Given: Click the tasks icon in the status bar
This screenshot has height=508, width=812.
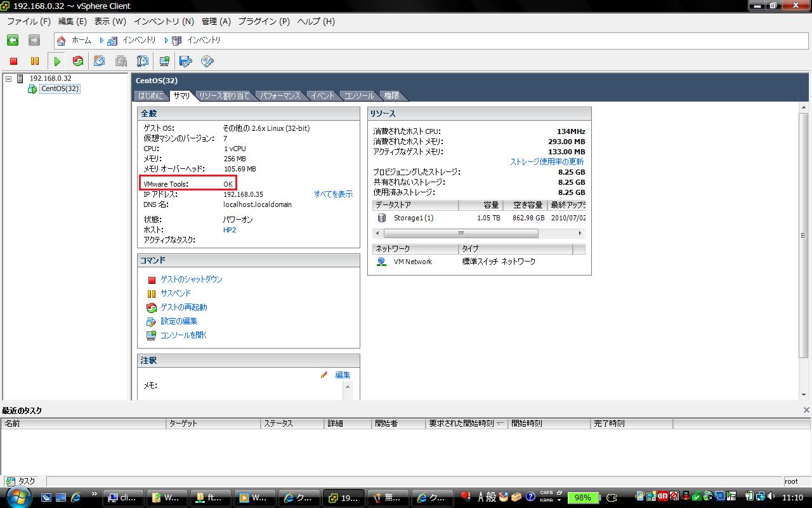Looking at the screenshot, I should [10, 482].
